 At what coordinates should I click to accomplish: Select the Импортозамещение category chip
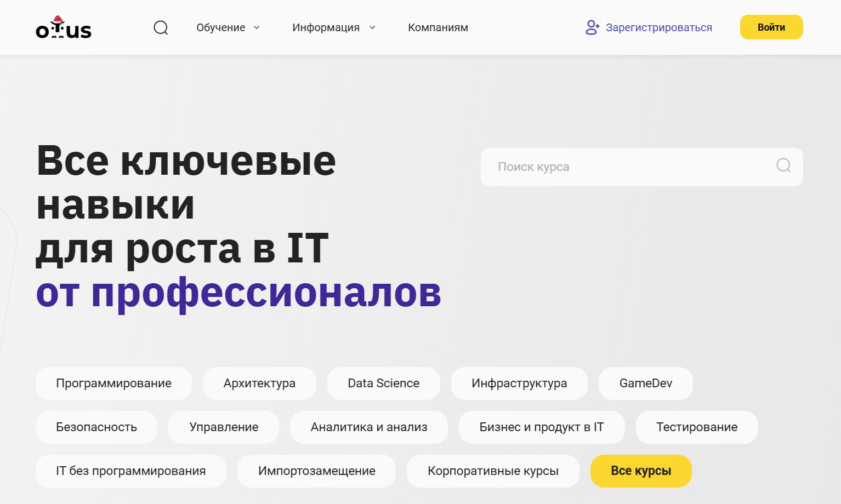click(x=316, y=471)
